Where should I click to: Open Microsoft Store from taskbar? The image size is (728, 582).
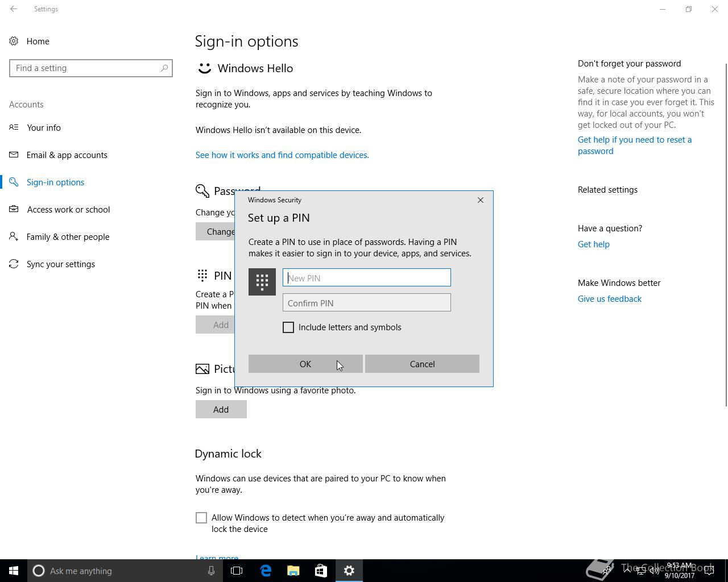coord(321,571)
